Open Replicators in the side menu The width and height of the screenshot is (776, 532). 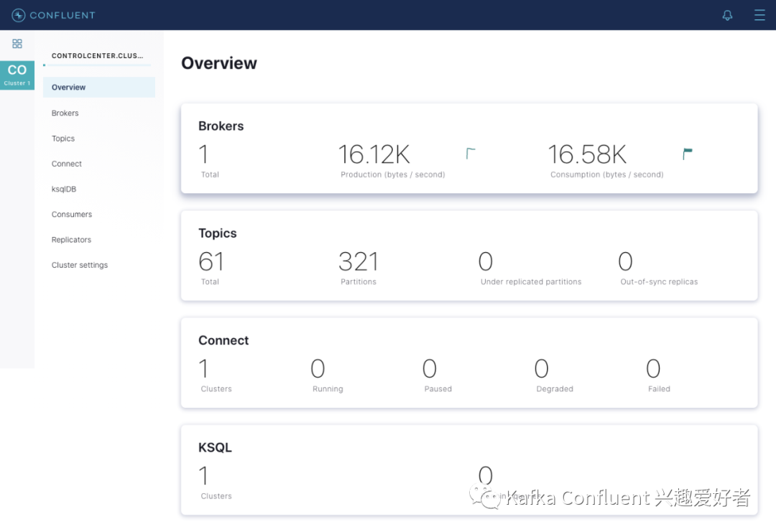pyautogui.click(x=71, y=240)
